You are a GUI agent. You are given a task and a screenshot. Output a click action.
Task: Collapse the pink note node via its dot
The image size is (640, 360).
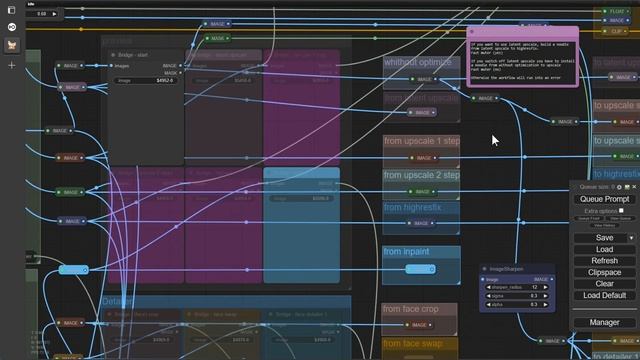[x=472, y=31]
